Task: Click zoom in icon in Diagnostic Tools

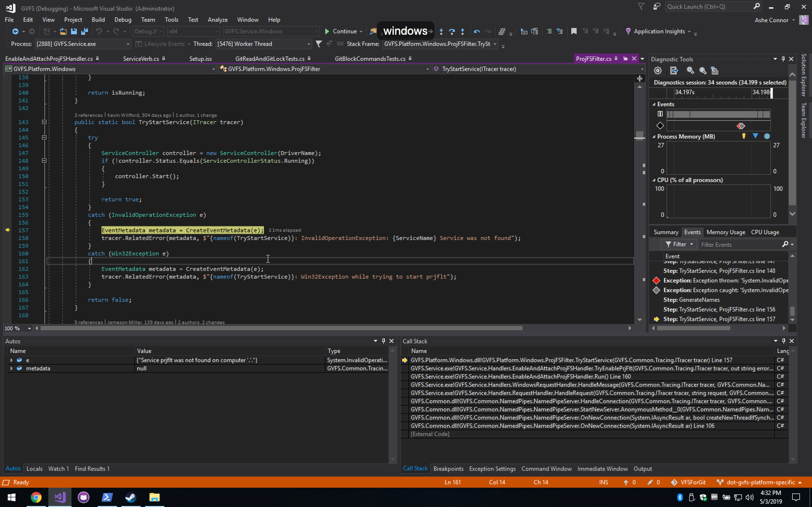Action: click(690, 71)
